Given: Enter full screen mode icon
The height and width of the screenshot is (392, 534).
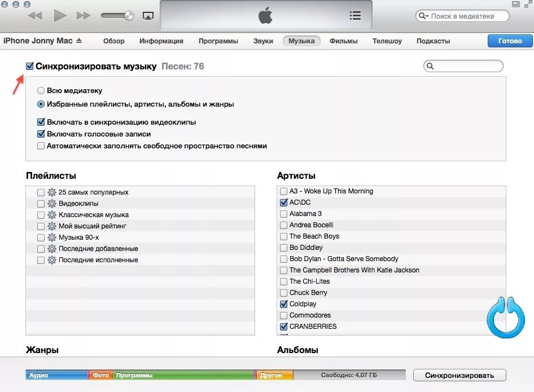Looking at the screenshot, I should [528, 4].
